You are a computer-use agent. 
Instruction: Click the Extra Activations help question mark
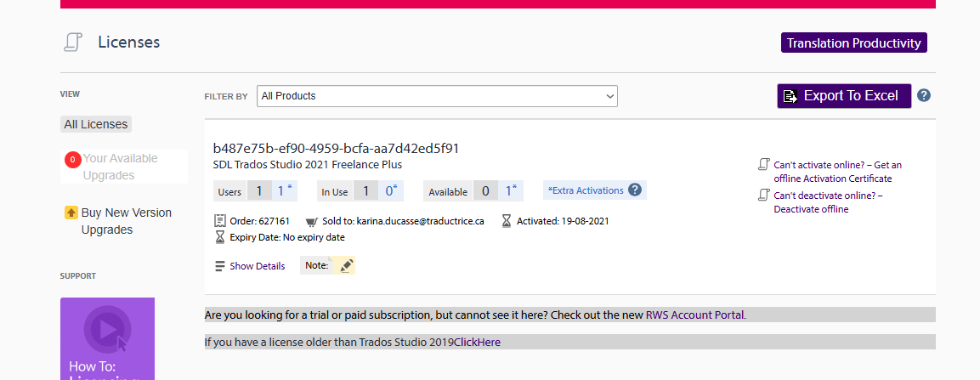(635, 190)
